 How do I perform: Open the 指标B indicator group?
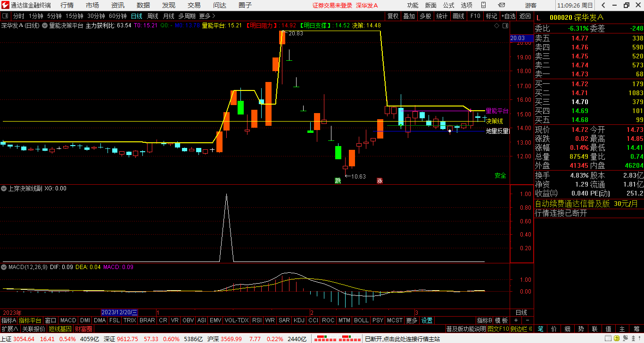click(484, 320)
